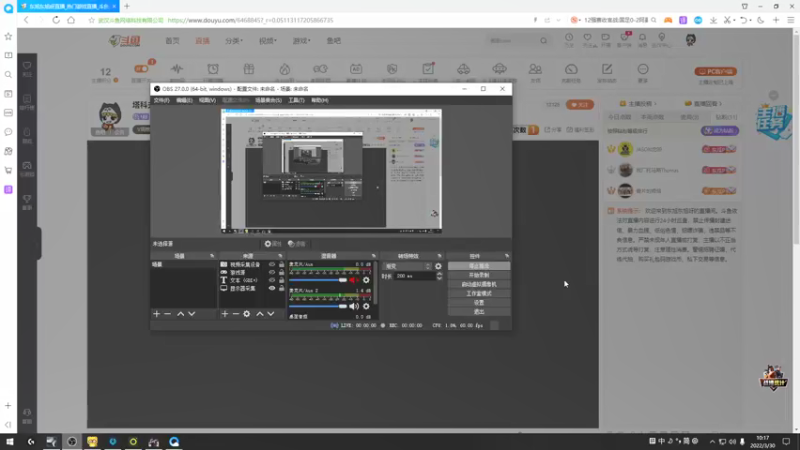Image resolution: width=800 pixels, height=450 pixels.
Task: Open the Windows Start button
Action: [10, 442]
